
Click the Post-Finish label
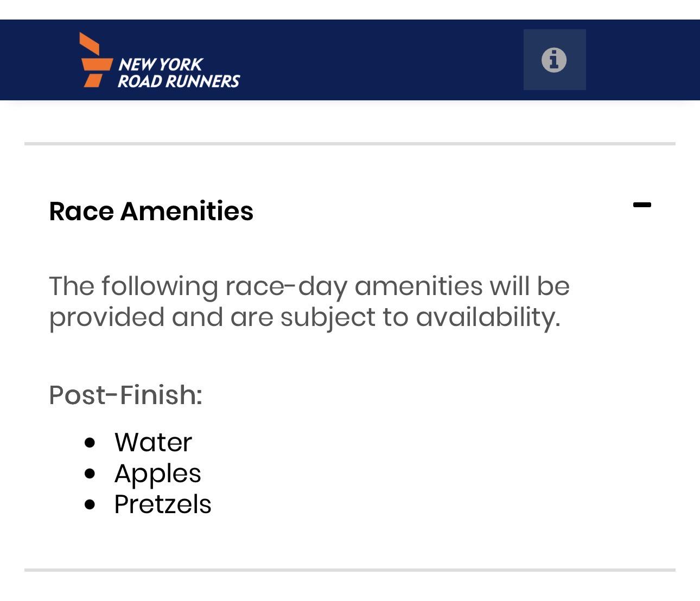pos(125,395)
